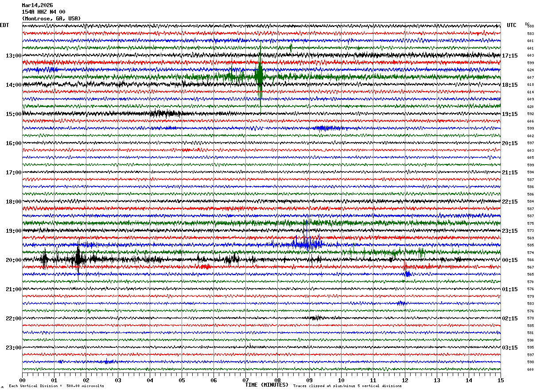Click the DC offset value '594'
The image size is (536, 392).
[x=530, y=173]
